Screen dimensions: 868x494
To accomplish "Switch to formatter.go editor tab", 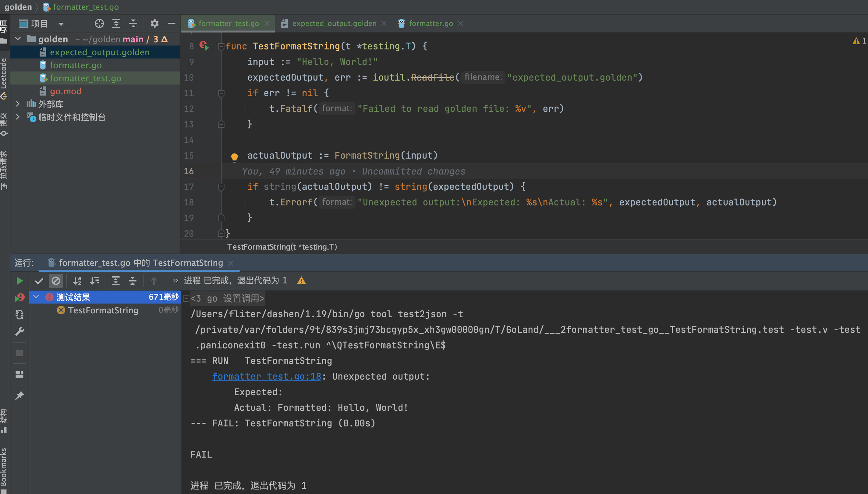I will [431, 23].
